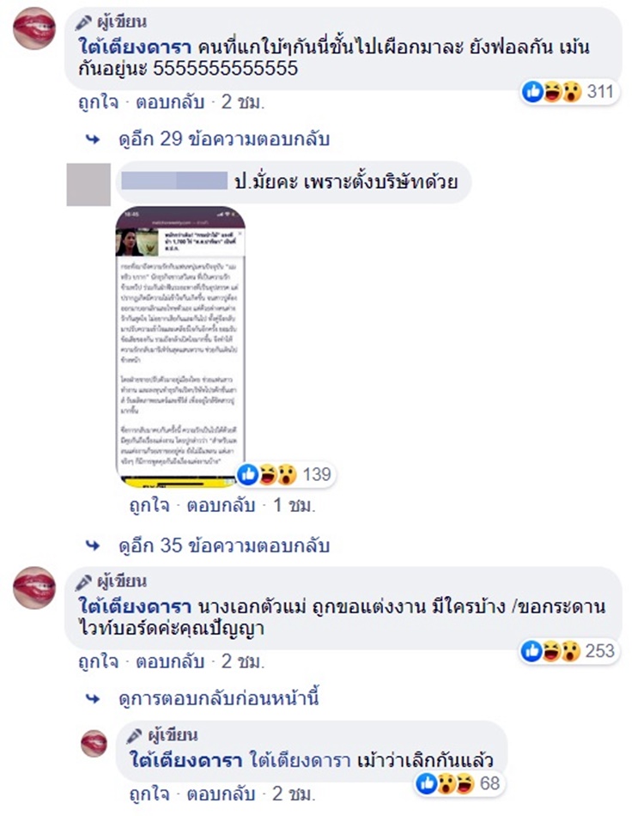Image resolution: width=644 pixels, height=816 pixels.
Task: Reply to the เม้าว่าเลิกกันแล้ว comment
Action: (221, 795)
